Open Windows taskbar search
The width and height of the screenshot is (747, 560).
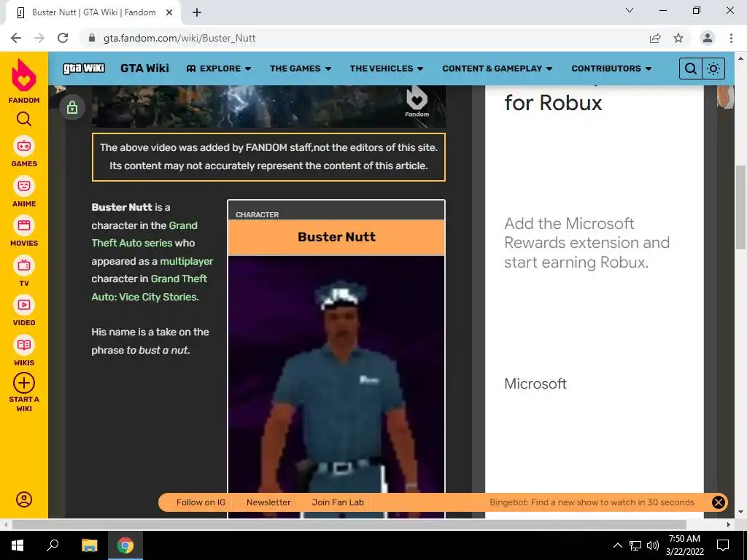coord(53,545)
